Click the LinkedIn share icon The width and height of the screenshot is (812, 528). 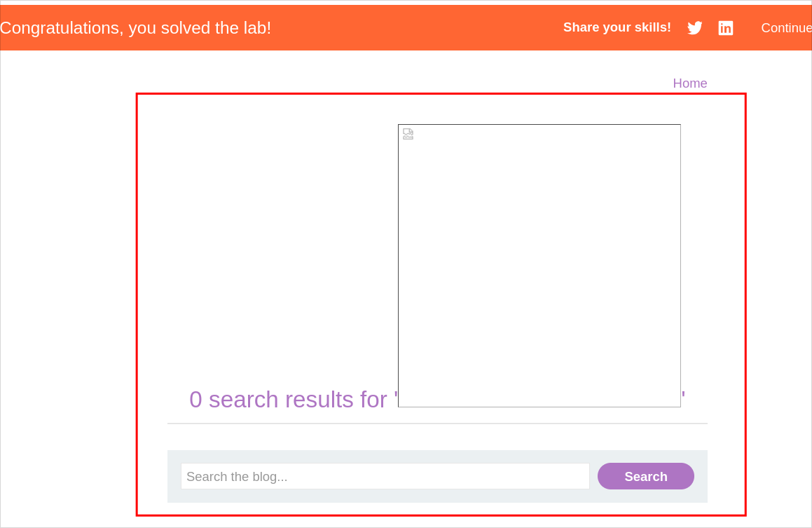pyautogui.click(x=726, y=28)
